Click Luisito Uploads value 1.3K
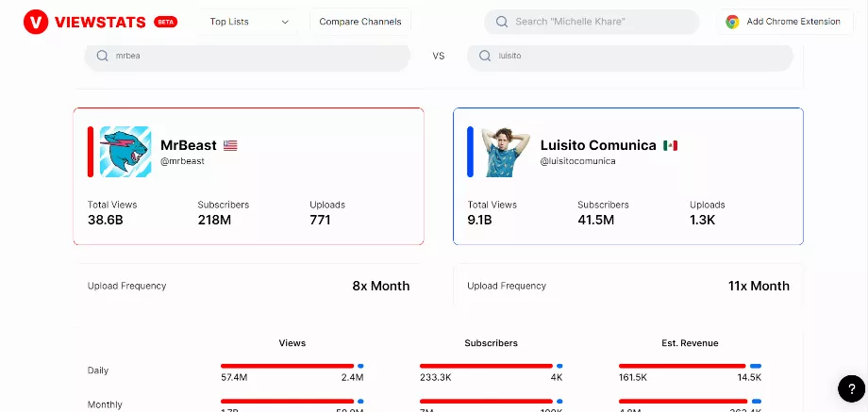The height and width of the screenshot is (412, 868). [703, 220]
